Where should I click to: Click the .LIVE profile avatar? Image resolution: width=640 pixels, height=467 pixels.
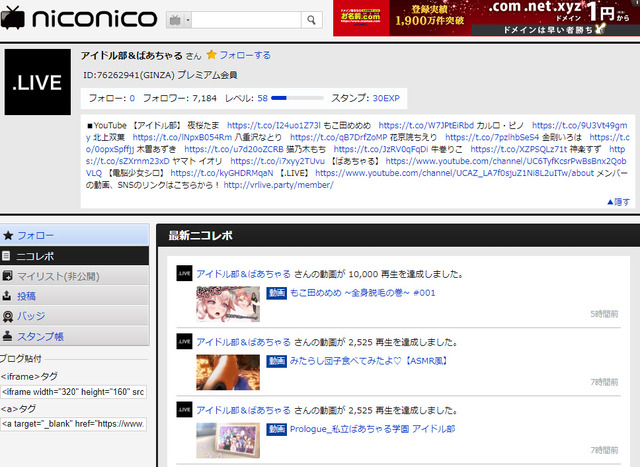(x=38, y=82)
